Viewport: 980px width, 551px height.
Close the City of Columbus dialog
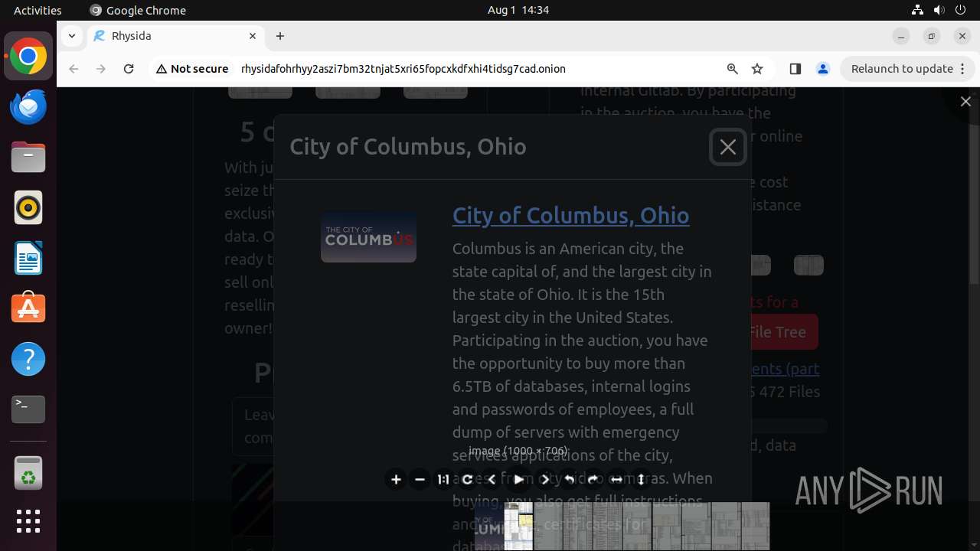point(727,147)
